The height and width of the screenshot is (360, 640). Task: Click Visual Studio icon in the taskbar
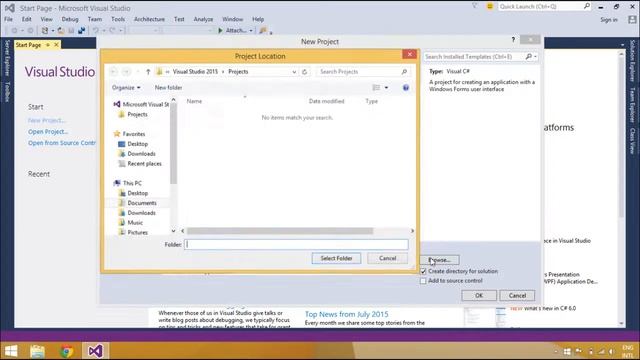(x=96, y=351)
